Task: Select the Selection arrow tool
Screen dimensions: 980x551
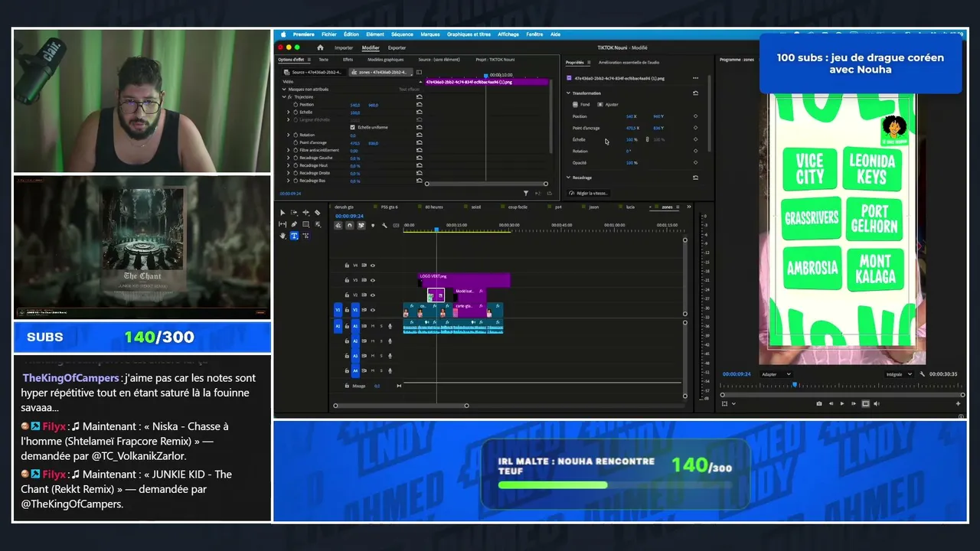Action: tap(283, 213)
